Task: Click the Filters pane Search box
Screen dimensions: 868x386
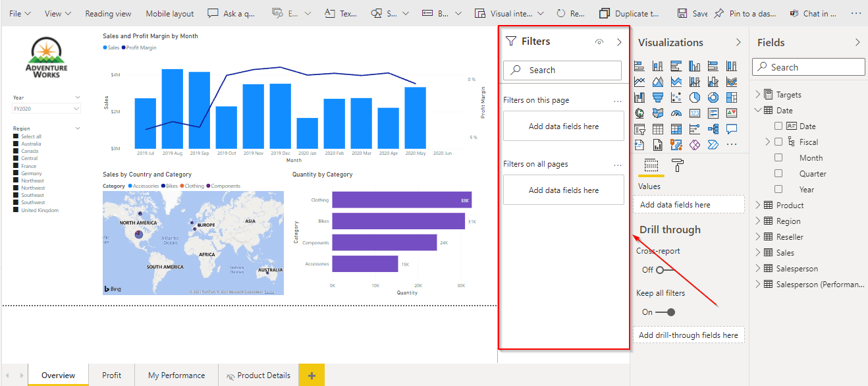Action: coord(562,70)
